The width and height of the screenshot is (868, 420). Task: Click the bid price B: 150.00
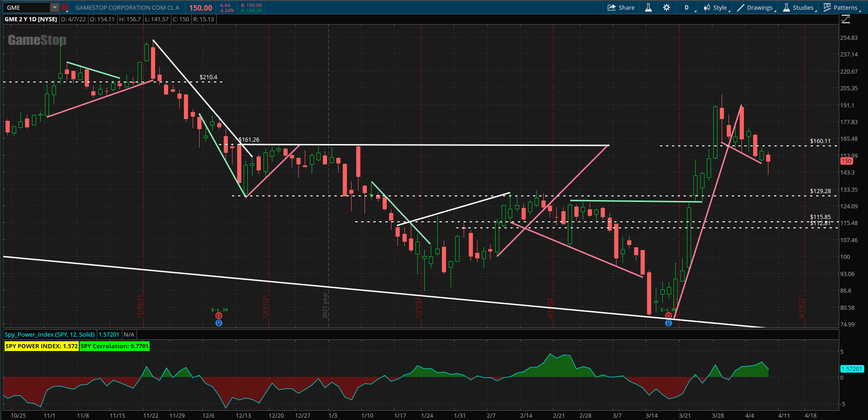(x=251, y=5)
